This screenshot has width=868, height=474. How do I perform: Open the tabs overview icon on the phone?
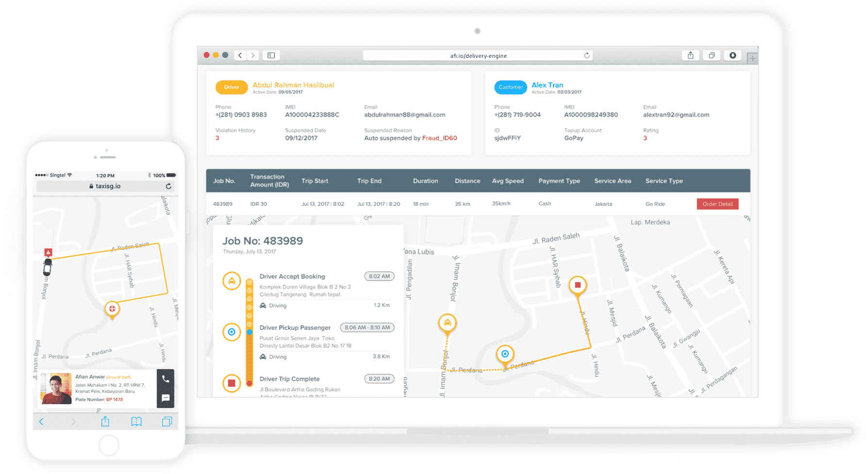coord(167,421)
